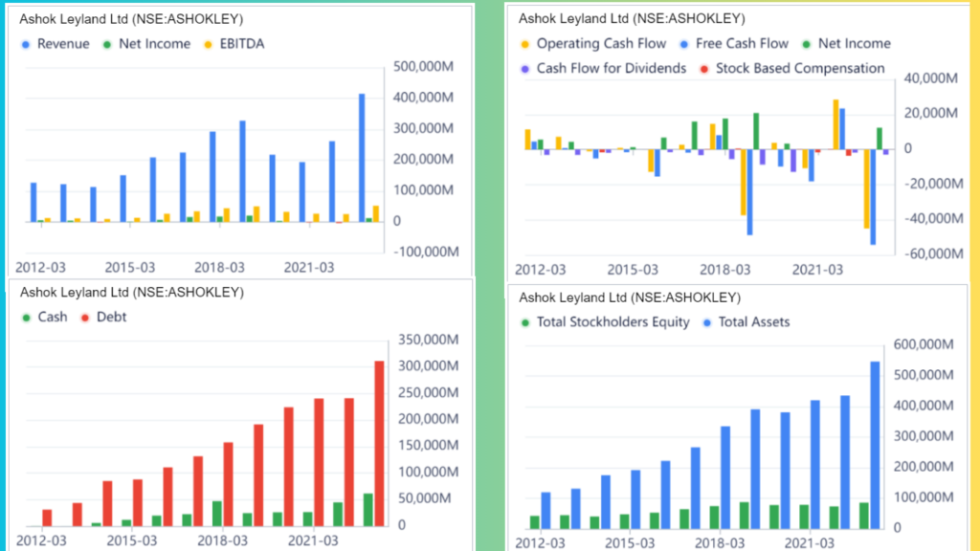Toggle Net Income legend in Revenue chart

point(146,44)
